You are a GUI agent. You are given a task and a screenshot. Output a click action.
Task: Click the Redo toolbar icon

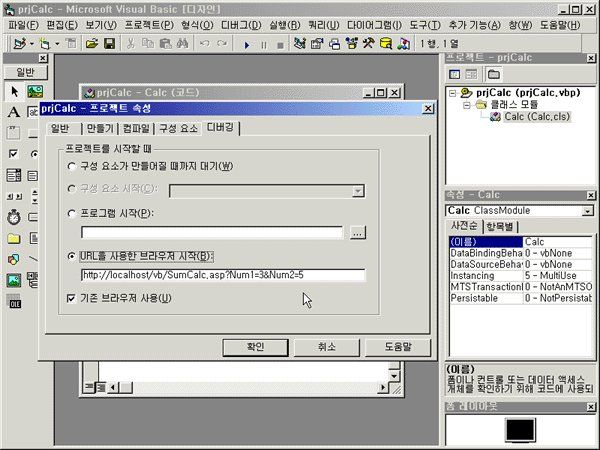coord(222,44)
